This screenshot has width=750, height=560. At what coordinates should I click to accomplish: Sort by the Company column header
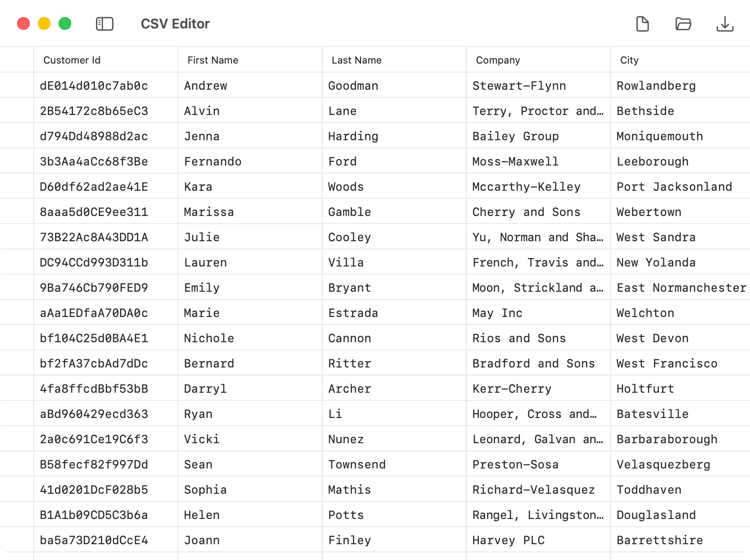pos(498,60)
